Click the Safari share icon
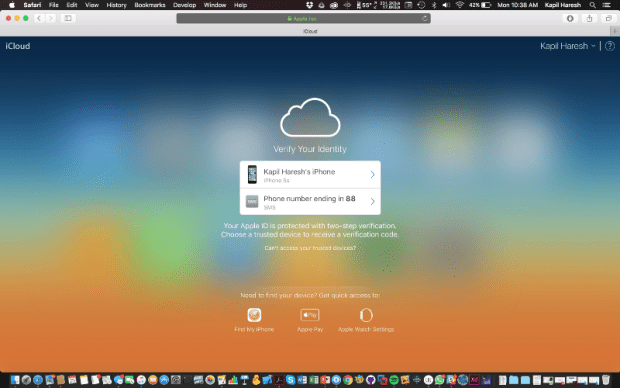Image resolution: width=620 pixels, height=388 pixels. coord(590,18)
